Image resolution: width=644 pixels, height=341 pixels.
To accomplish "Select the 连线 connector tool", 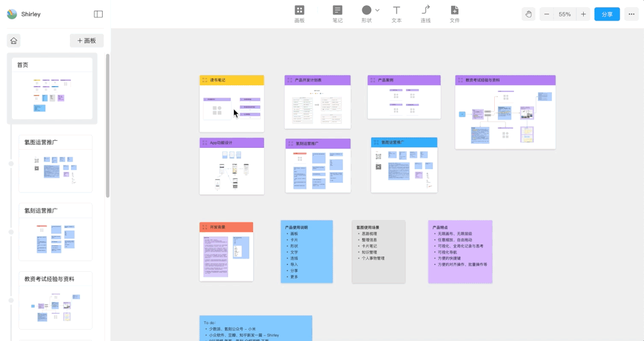I will point(426,10).
